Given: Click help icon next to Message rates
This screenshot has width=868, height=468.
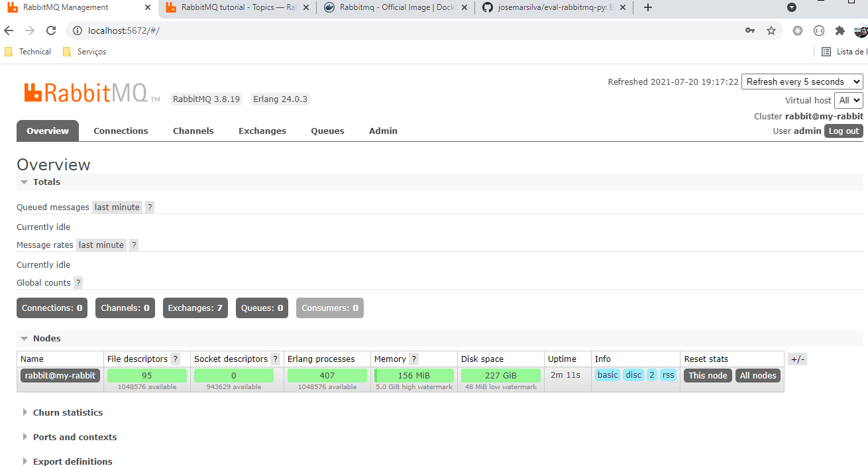Looking at the screenshot, I should tap(134, 245).
